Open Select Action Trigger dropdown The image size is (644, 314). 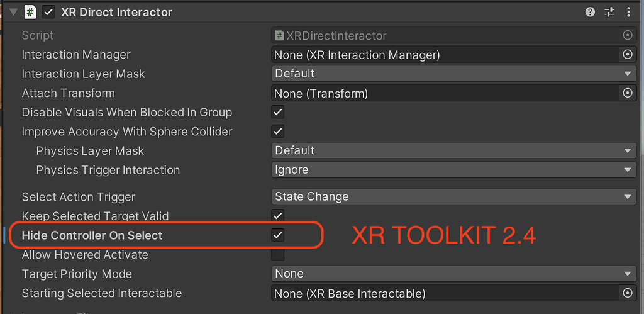click(x=453, y=196)
